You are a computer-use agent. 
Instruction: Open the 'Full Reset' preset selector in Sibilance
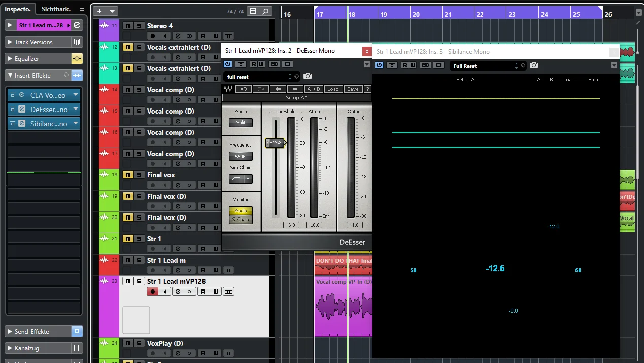[488, 66]
